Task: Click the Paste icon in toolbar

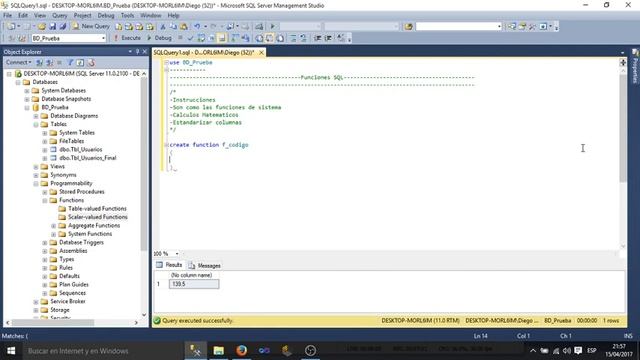Action: [x=184, y=27]
